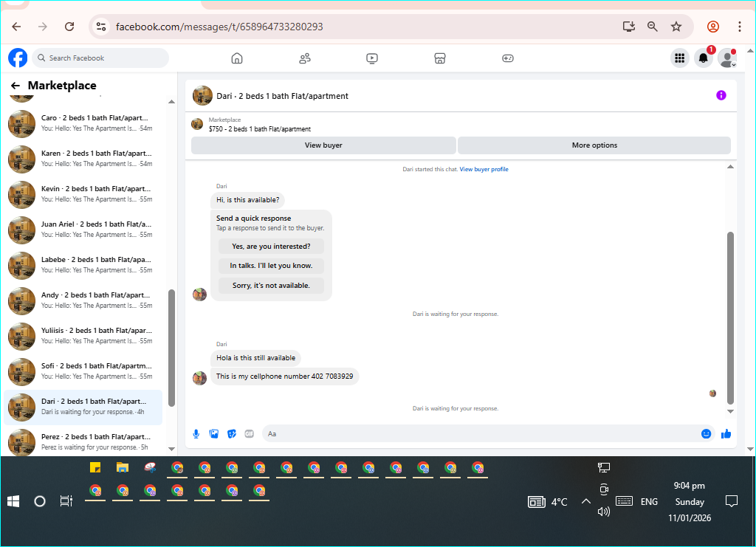The image size is (756, 547).
Task: Open Windows notification center icon
Action: (x=732, y=502)
